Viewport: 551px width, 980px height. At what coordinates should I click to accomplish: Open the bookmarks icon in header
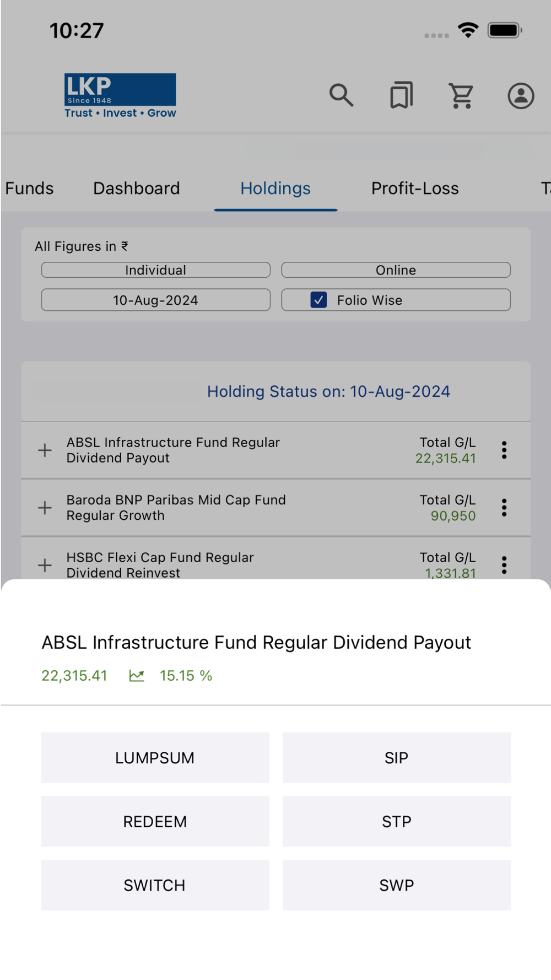click(401, 95)
